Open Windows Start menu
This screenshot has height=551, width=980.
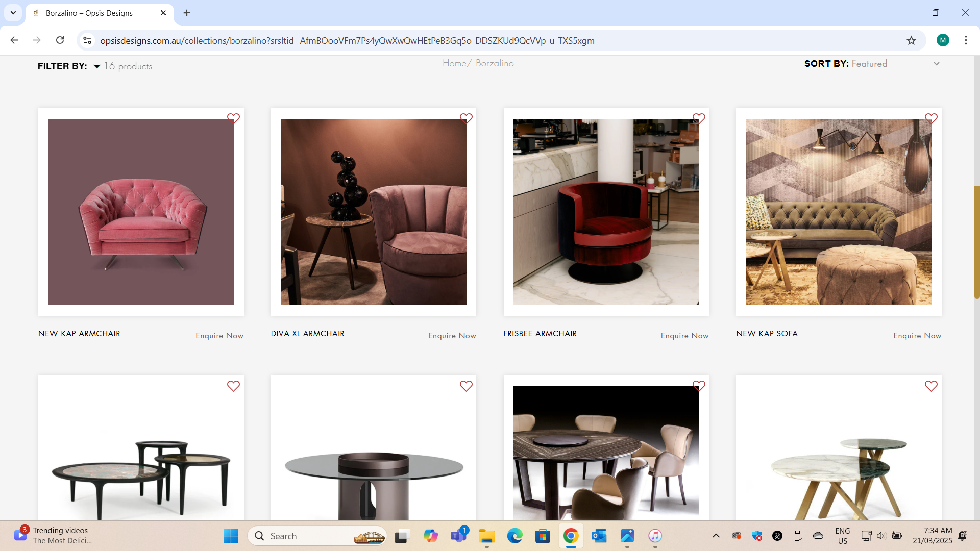(x=231, y=536)
